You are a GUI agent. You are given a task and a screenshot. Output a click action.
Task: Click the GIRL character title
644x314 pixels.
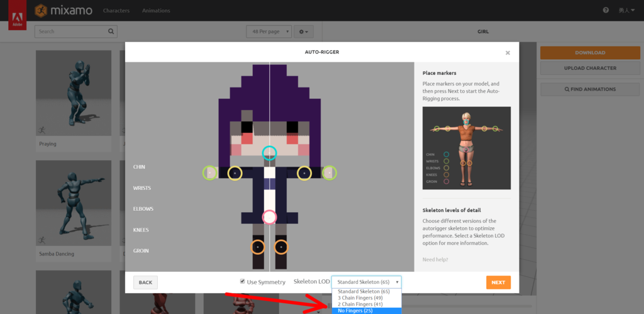[483, 31]
